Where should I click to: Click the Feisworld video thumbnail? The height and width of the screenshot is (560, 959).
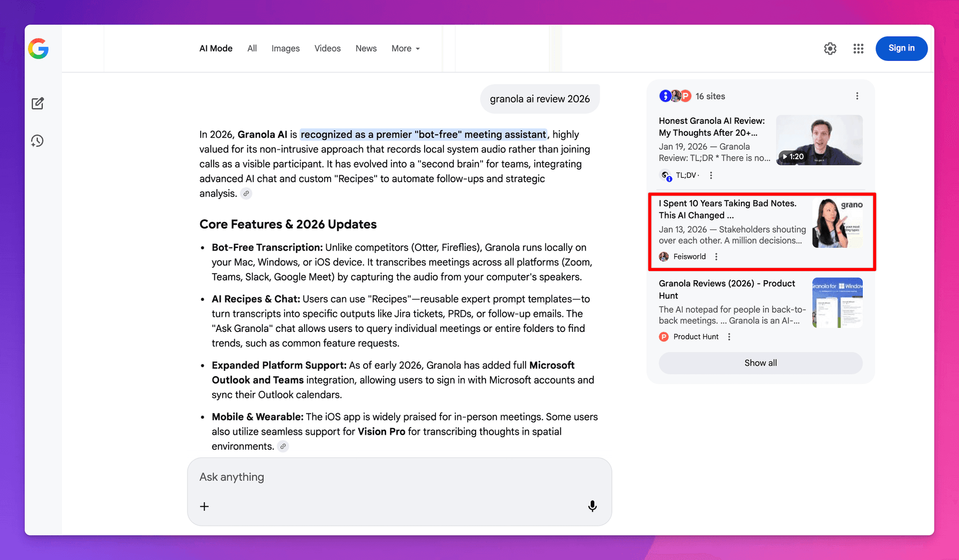pos(838,223)
